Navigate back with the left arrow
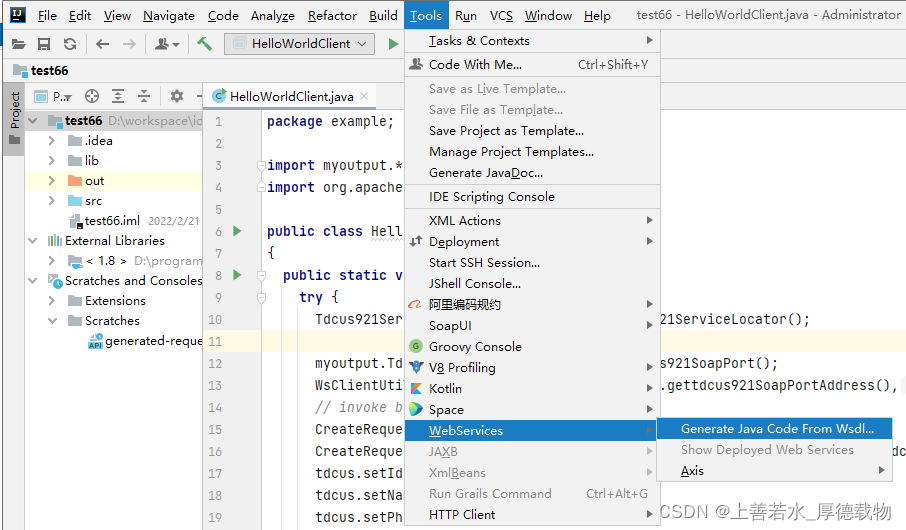This screenshot has width=906, height=530. click(x=102, y=44)
